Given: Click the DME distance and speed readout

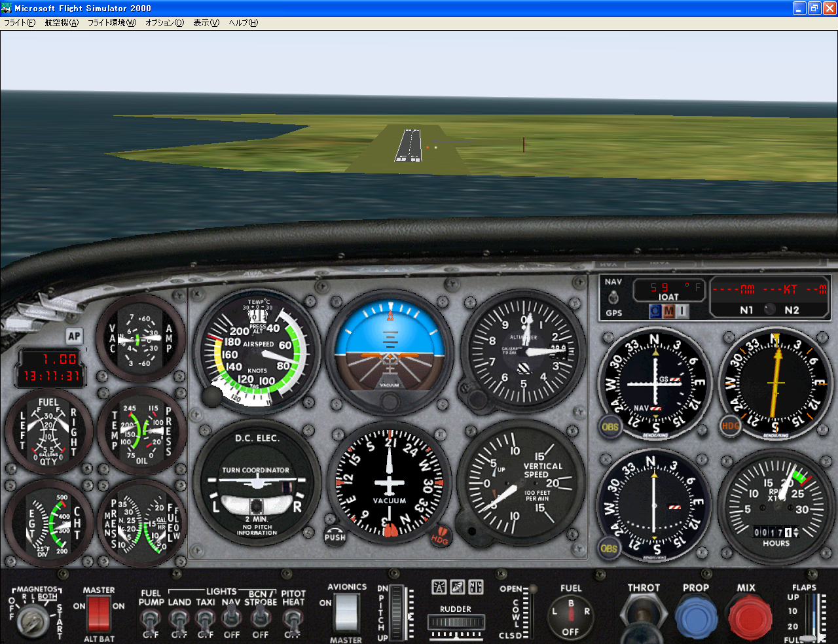Looking at the screenshot, I should click(770, 289).
